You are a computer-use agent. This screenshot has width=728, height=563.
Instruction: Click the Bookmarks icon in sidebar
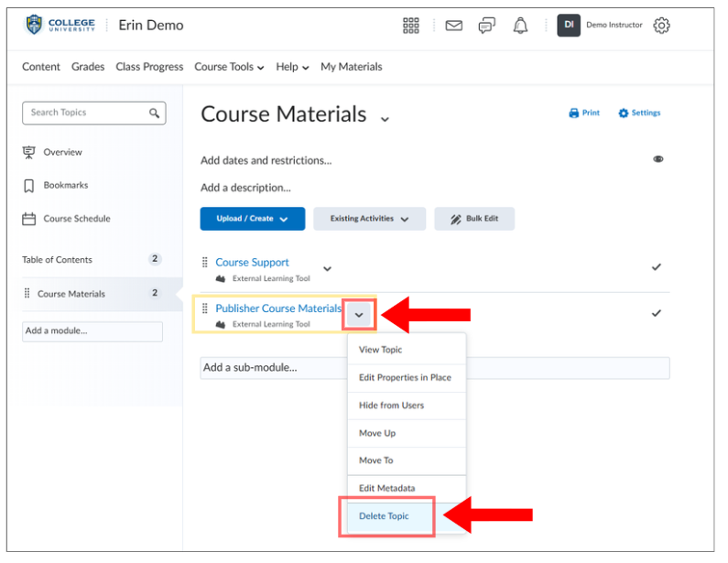[x=28, y=186]
